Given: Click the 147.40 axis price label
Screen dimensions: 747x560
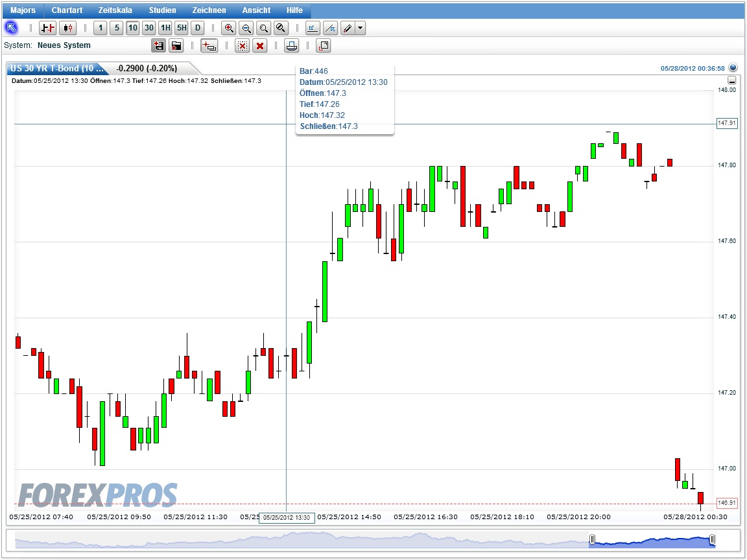Looking at the screenshot, I should (726, 317).
